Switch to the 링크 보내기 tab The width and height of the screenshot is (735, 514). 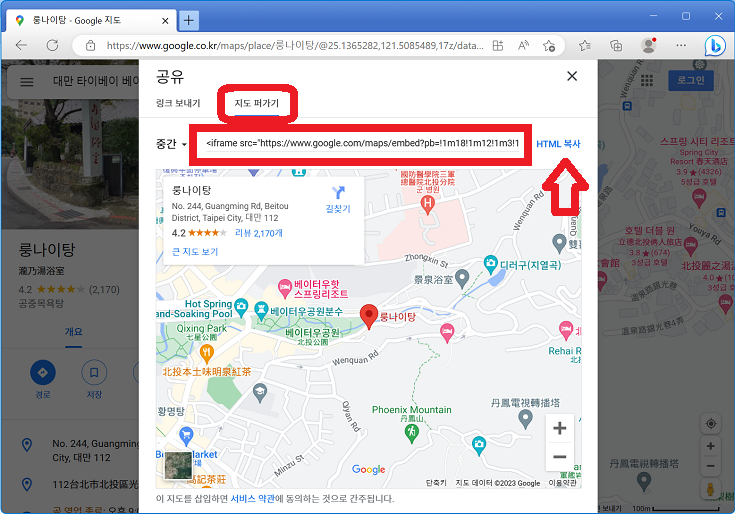click(x=178, y=103)
